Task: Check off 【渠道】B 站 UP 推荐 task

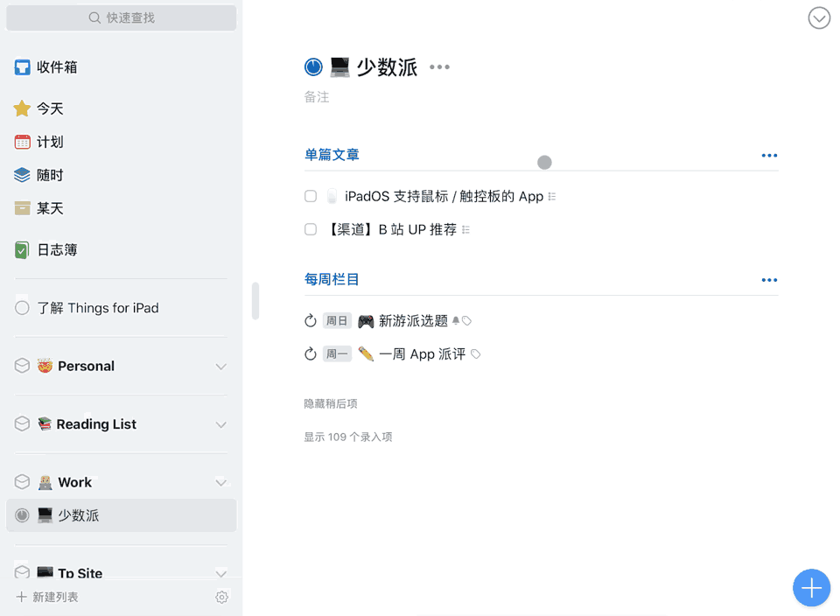Action: (311, 229)
